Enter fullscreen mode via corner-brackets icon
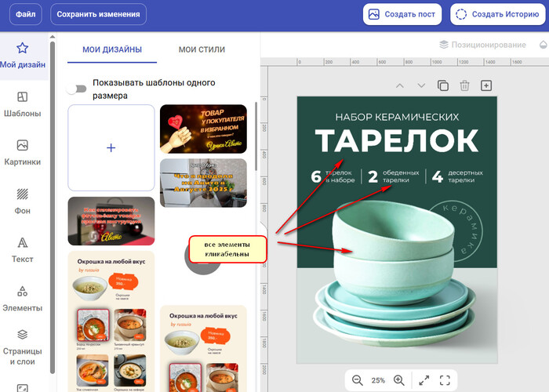The width and height of the screenshot is (549, 392). coord(445,380)
